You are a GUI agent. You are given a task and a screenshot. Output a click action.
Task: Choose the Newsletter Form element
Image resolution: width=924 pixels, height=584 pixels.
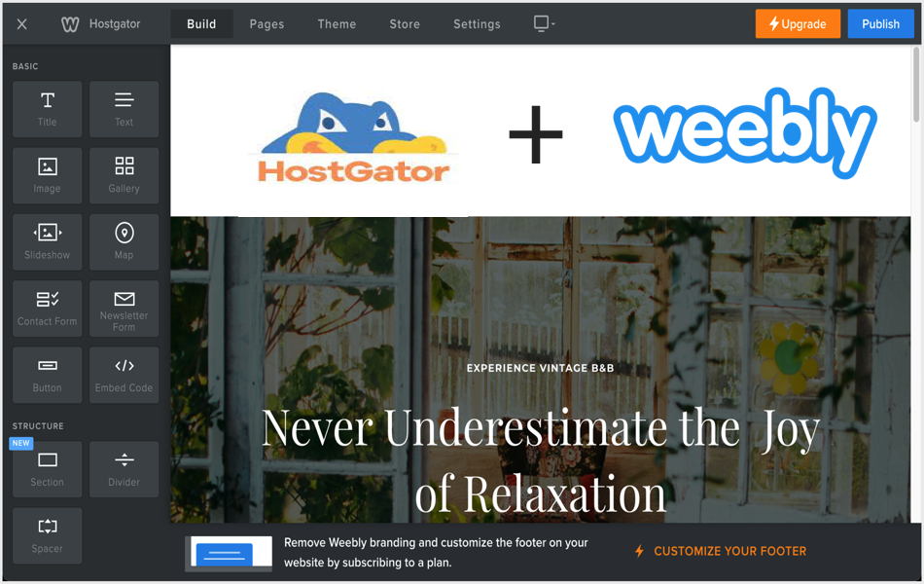124,309
